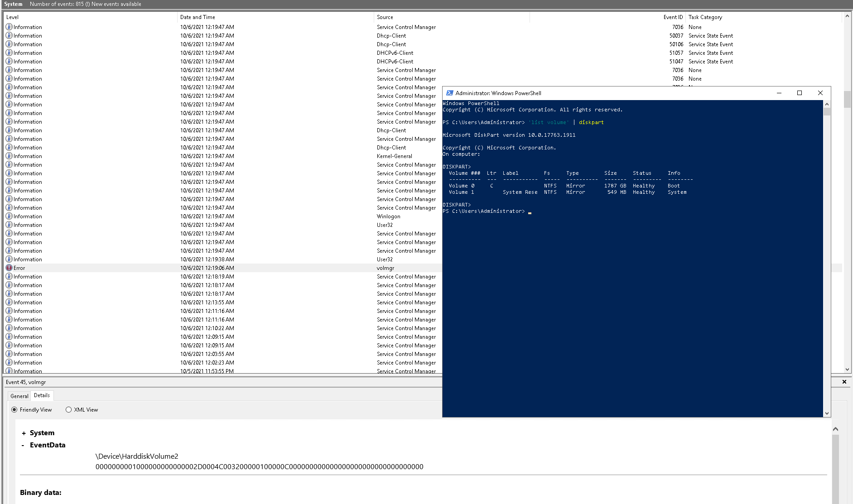
Task: Click the info icon on first Service Control Manager event
Action: [9, 27]
